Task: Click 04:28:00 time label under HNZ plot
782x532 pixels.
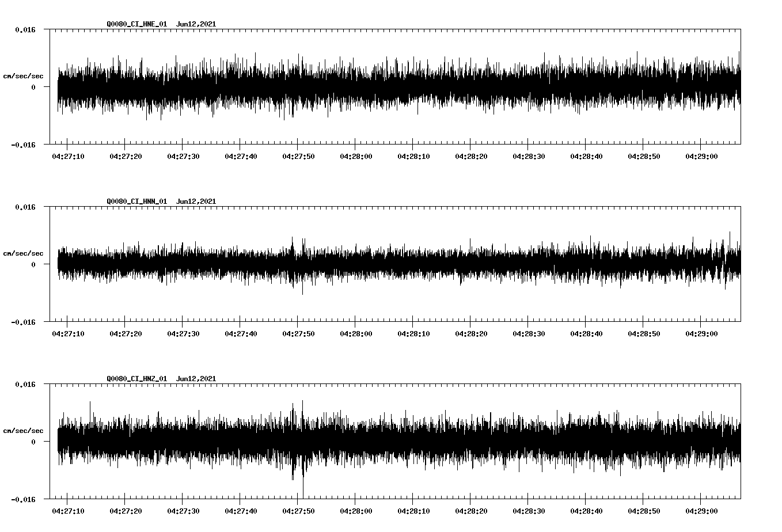Action: (356, 511)
